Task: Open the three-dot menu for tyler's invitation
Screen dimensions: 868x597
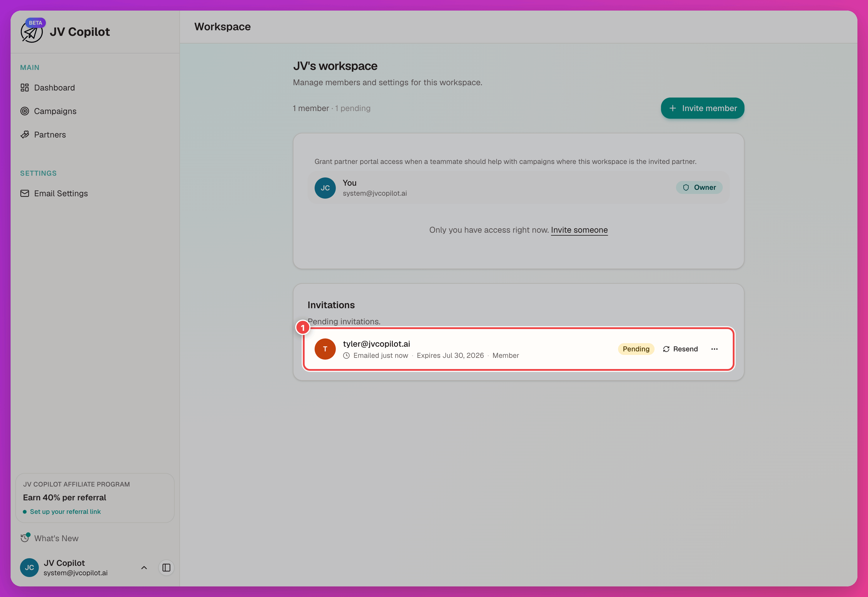Action: pos(714,349)
